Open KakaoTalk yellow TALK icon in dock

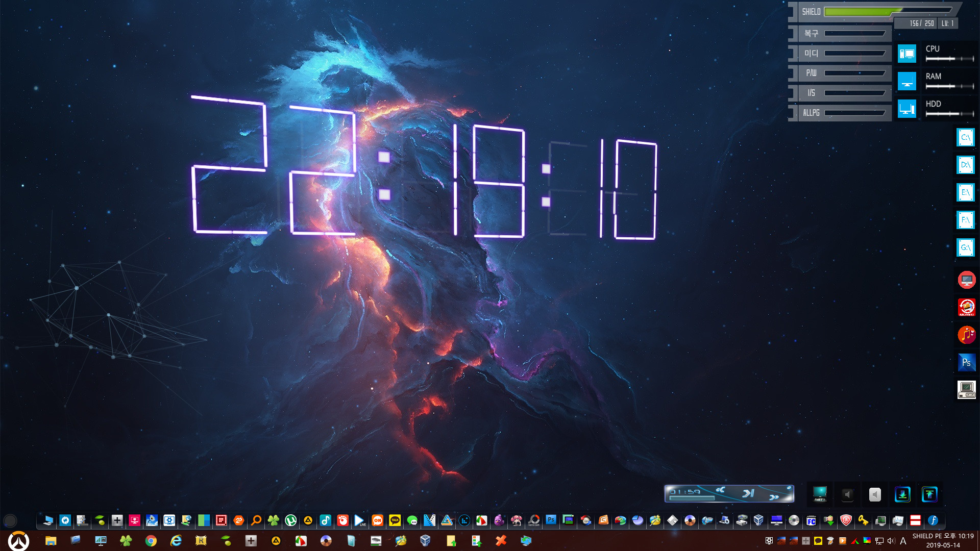(395, 520)
